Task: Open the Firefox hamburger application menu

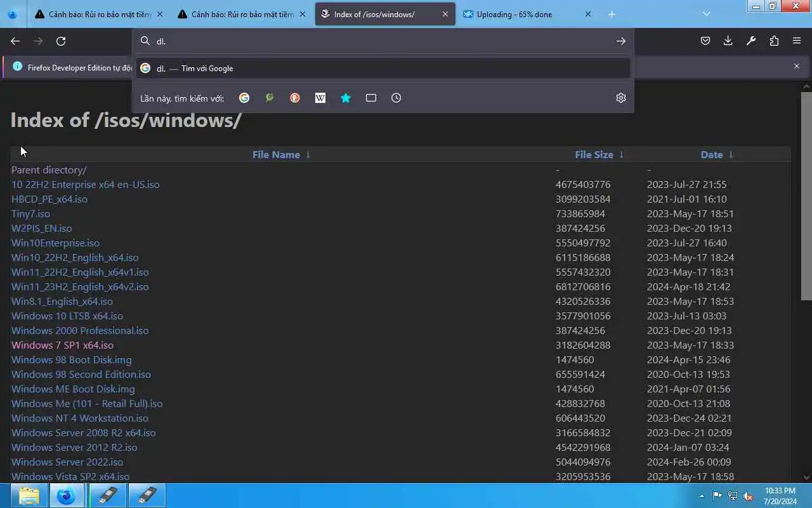Action: click(797, 41)
